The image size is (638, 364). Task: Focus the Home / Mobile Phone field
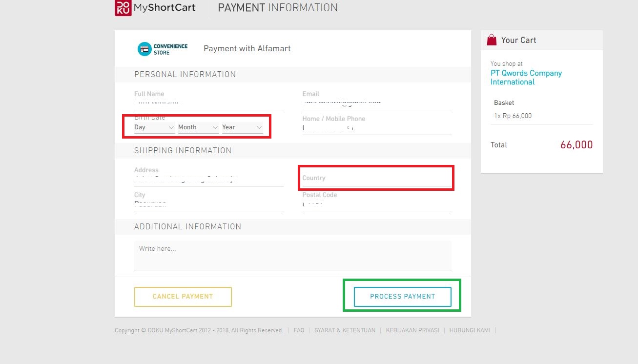point(376,128)
